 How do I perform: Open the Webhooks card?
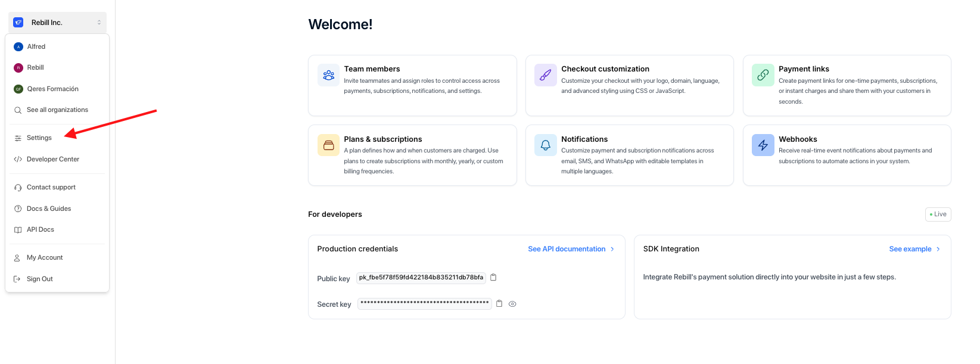847,155
